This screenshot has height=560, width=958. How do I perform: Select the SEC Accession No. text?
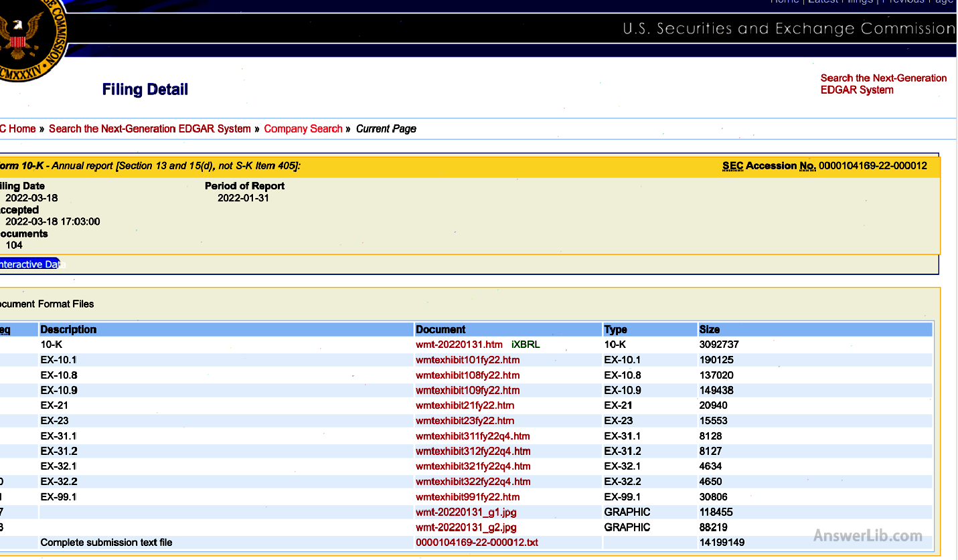[825, 166]
